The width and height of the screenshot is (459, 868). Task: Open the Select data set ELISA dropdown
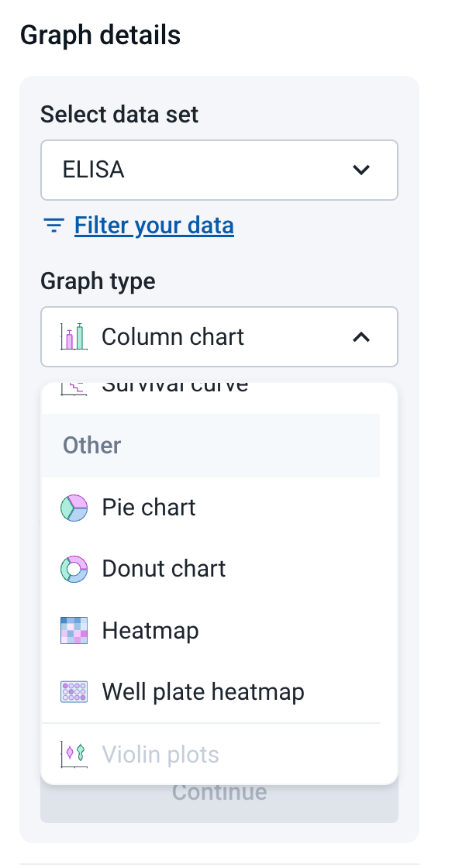pos(219,170)
